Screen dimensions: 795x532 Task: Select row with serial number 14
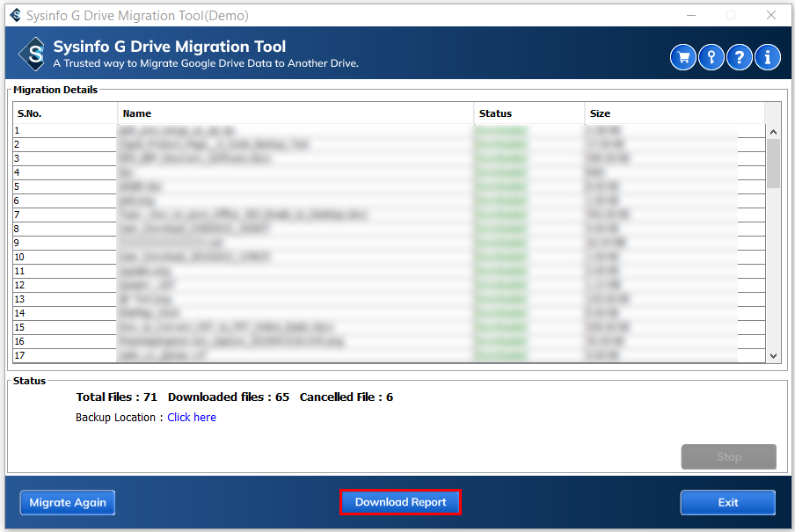[389, 313]
